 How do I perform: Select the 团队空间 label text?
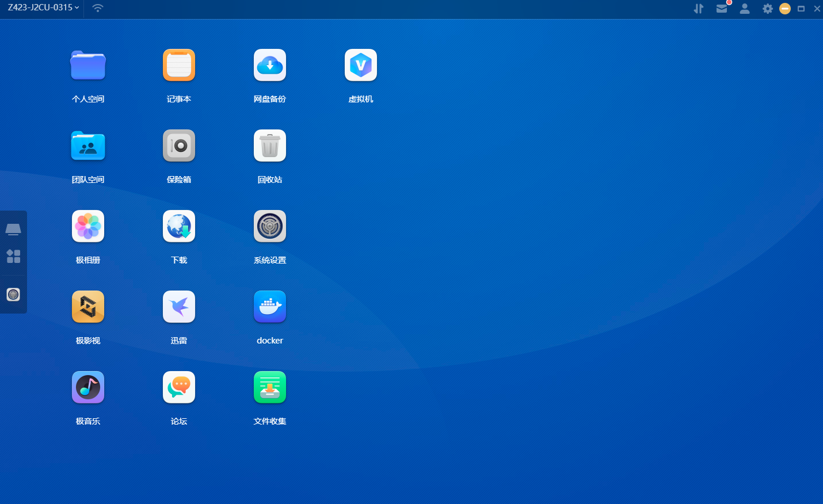click(88, 180)
